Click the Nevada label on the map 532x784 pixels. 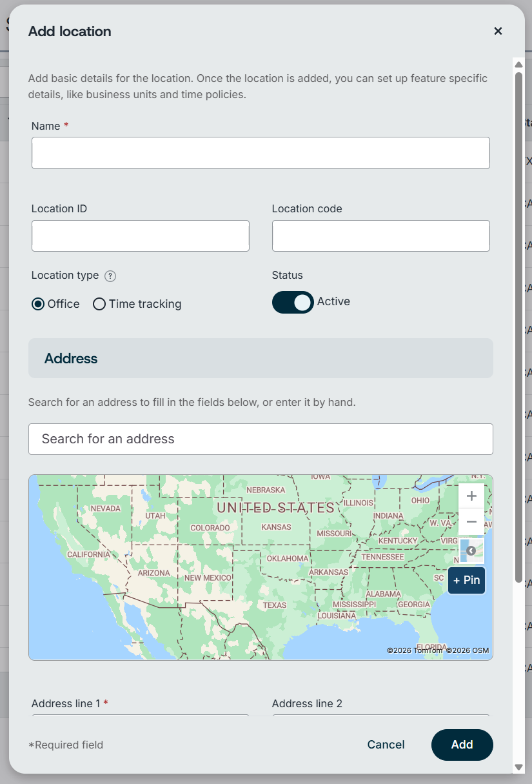[x=105, y=508]
